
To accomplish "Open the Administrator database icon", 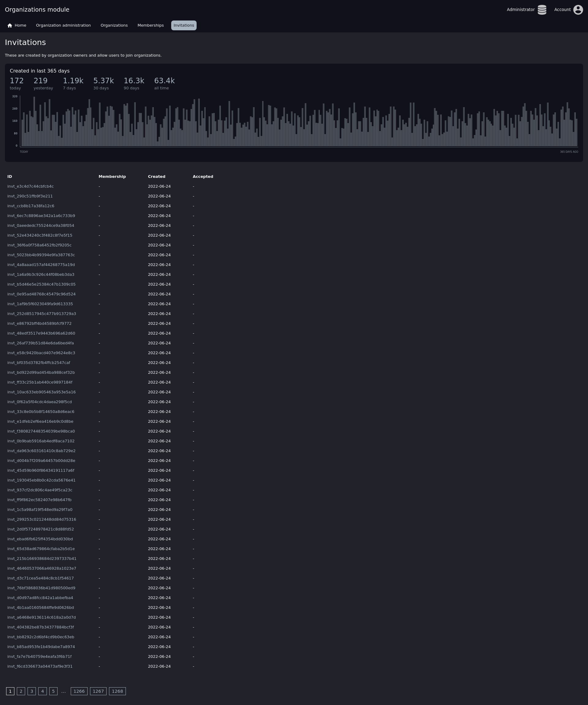I will [x=542, y=10].
